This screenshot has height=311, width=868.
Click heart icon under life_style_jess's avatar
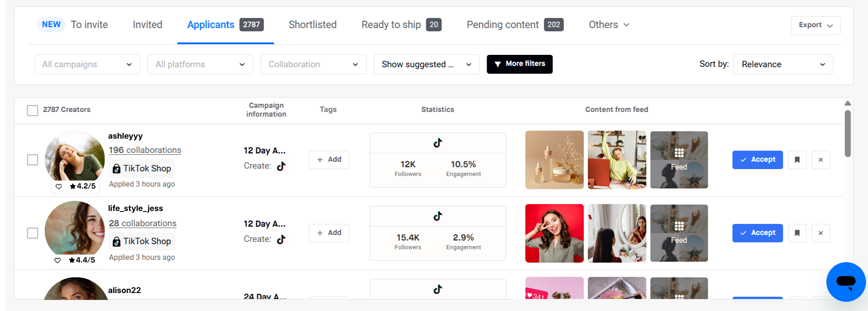[58, 260]
